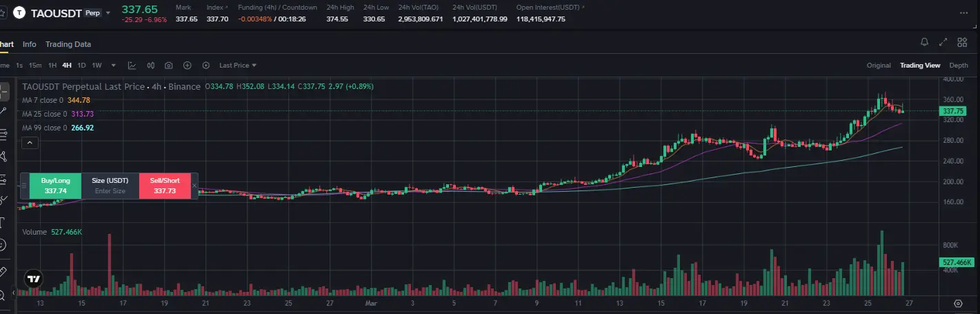Click the TradingView TV logo badge

33,279
